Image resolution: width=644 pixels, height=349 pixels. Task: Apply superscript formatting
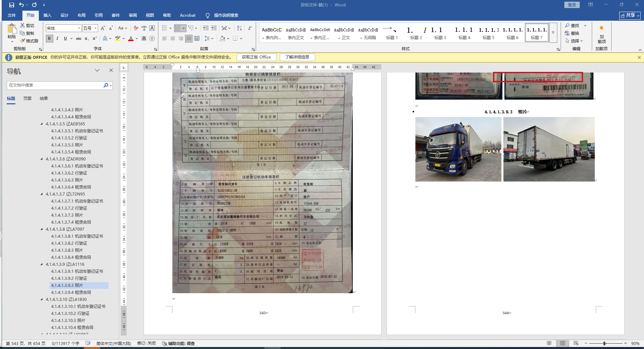pyautogui.click(x=95, y=38)
